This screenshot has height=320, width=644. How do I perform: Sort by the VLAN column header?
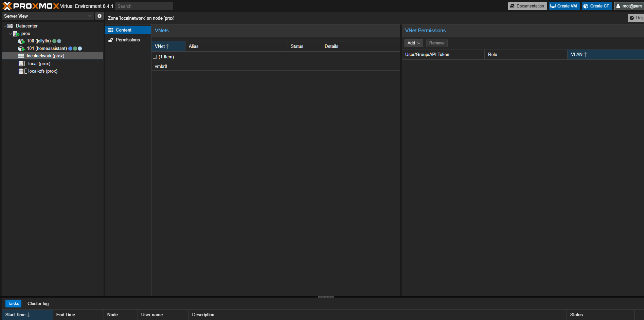(606, 55)
